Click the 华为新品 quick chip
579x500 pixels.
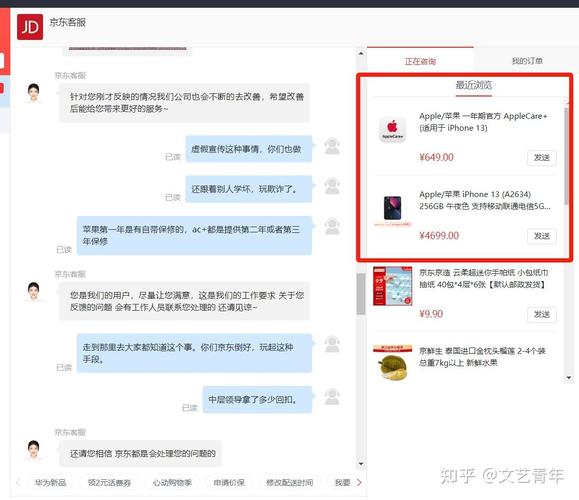[51, 482]
